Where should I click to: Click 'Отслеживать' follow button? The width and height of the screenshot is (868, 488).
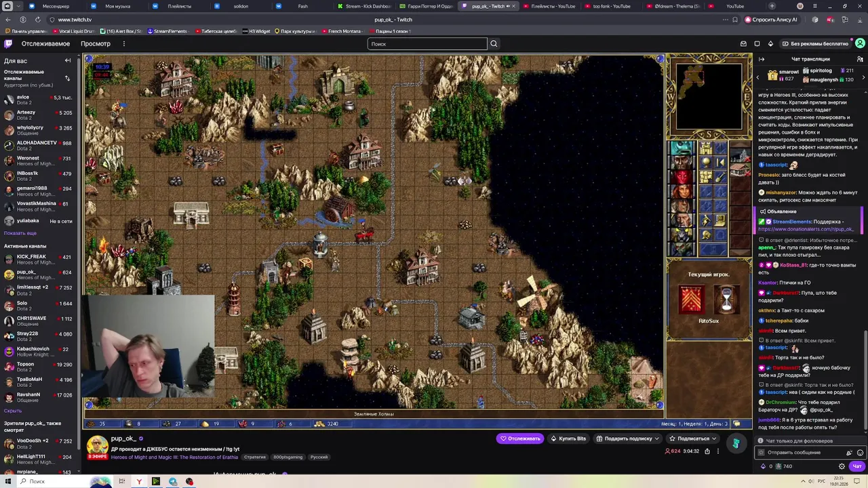[520, 439]
